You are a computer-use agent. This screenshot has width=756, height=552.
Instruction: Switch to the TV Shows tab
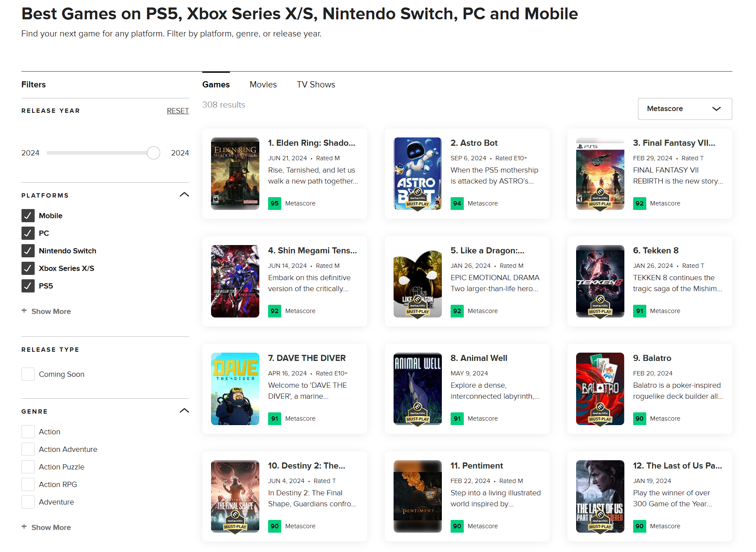(x=315, y=84)
